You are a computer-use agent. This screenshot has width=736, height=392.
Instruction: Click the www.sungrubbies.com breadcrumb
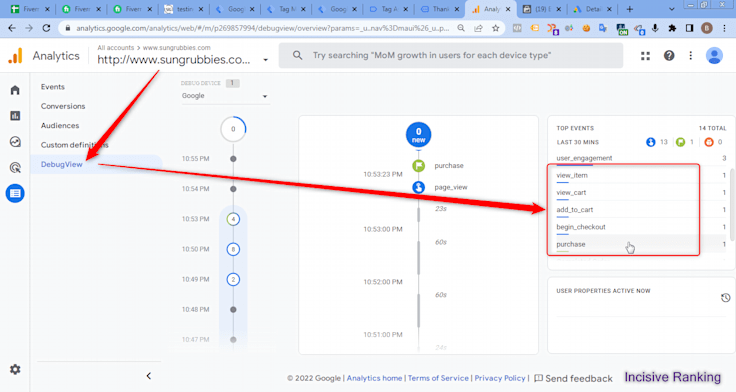tap(176, 47)
